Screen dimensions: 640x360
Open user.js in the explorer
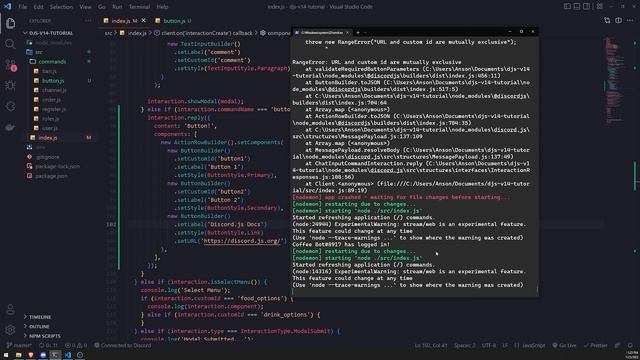coord(50,128)
